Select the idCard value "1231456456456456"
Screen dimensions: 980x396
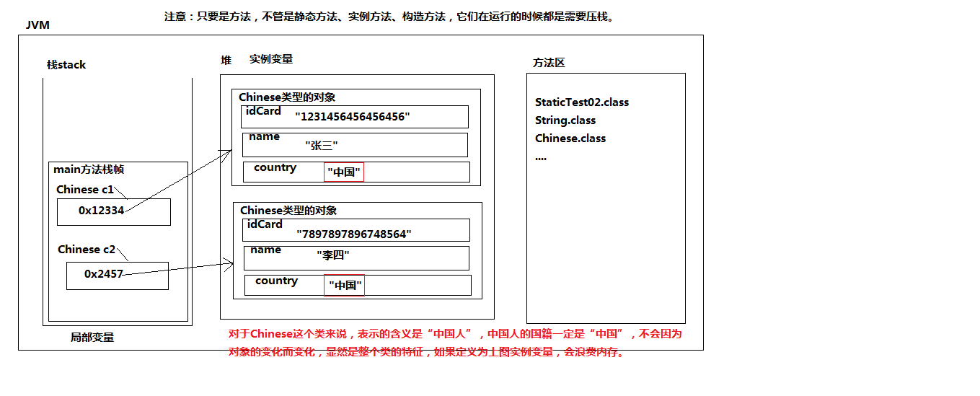click(x=353, y=116)
